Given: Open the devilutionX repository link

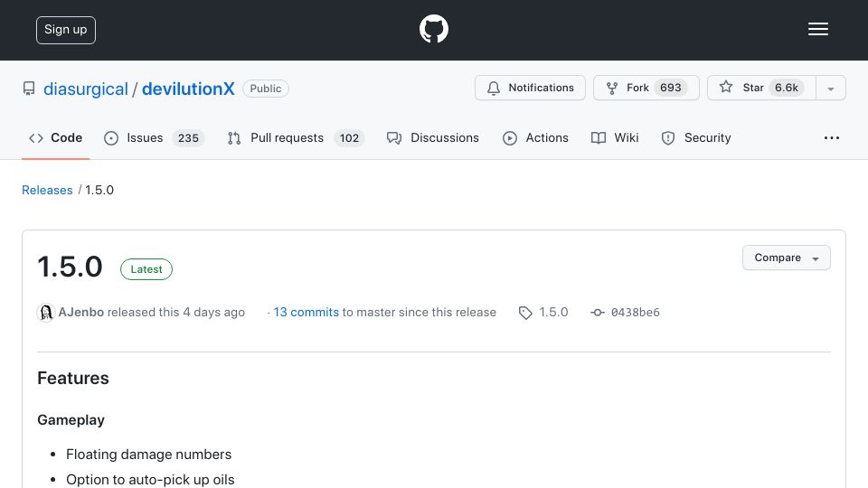Looking at the screenshot, I should coord(188,89).
